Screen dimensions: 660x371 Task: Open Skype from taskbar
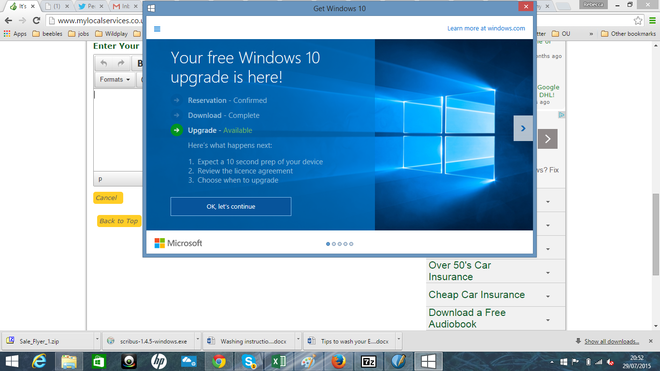tap(249, 361)
